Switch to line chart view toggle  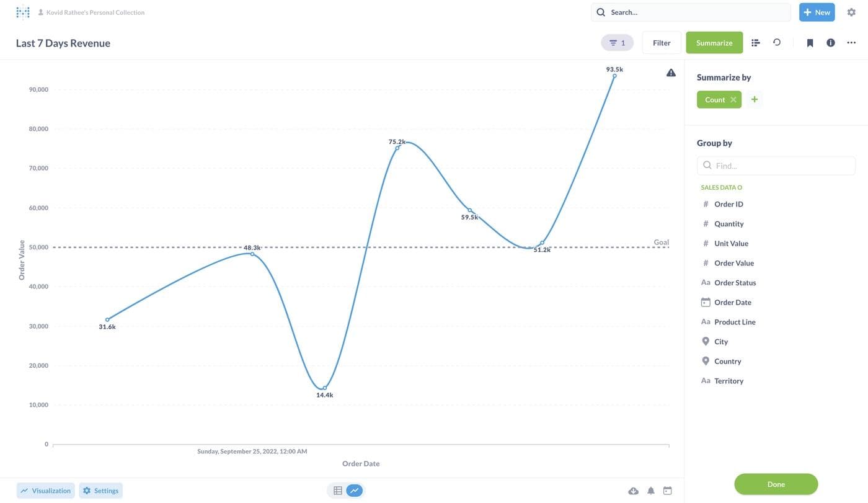pos(355,491)
